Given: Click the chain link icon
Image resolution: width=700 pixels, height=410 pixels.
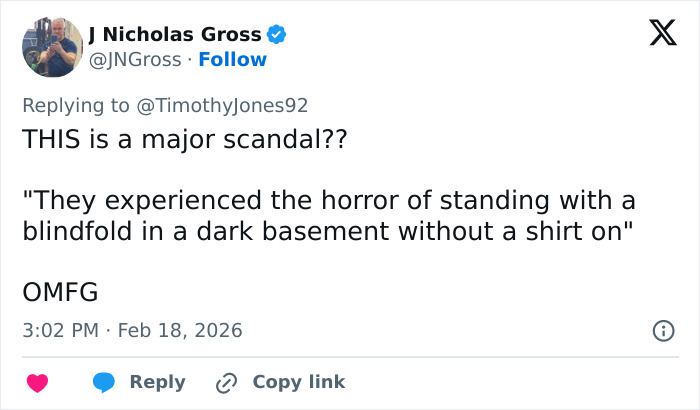Looking at the screenshot, I should point(227,382).
